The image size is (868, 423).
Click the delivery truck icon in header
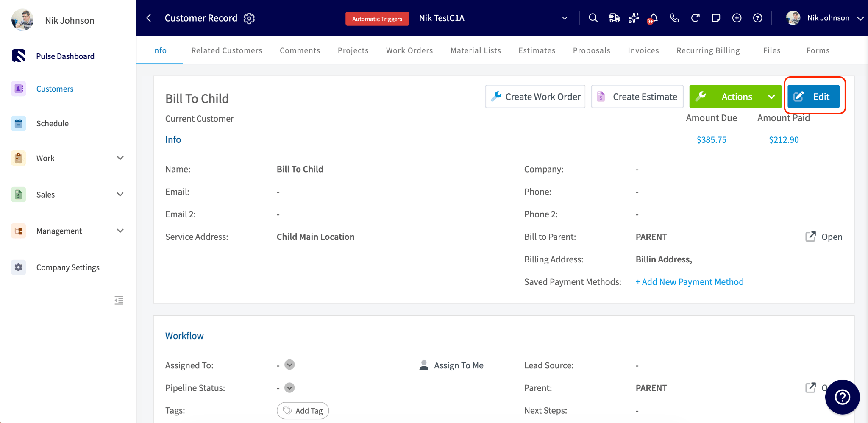click(x=614, y=18)
